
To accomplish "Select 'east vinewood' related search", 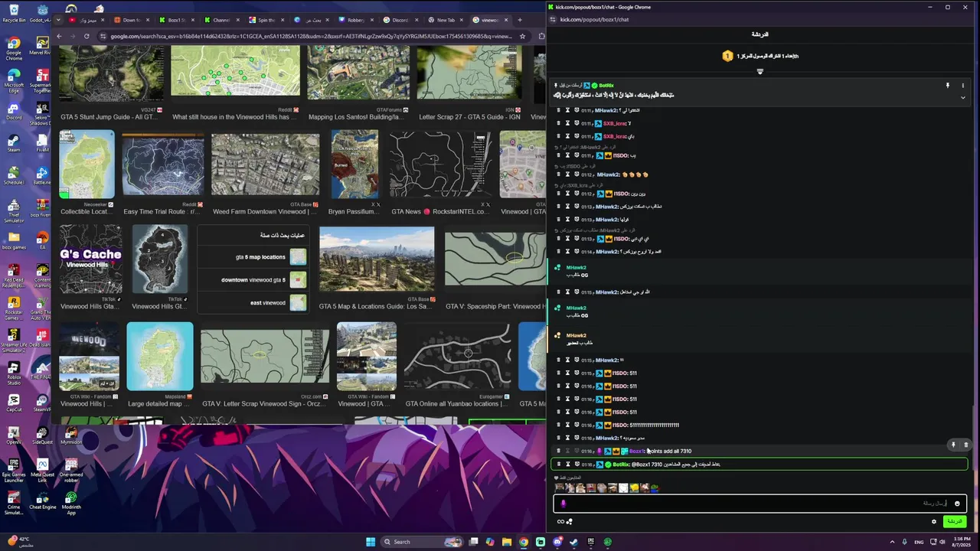I will [x=253, y=303].
